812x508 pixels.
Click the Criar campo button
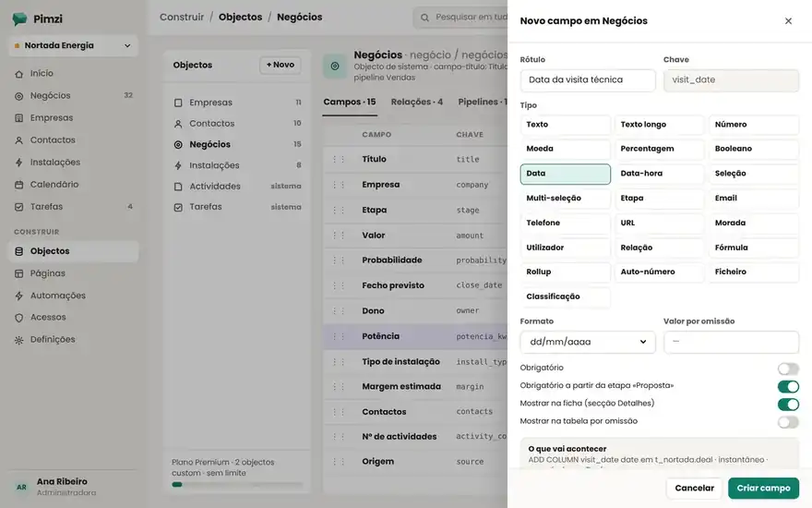pyautogui.click(x=763, y=489)
